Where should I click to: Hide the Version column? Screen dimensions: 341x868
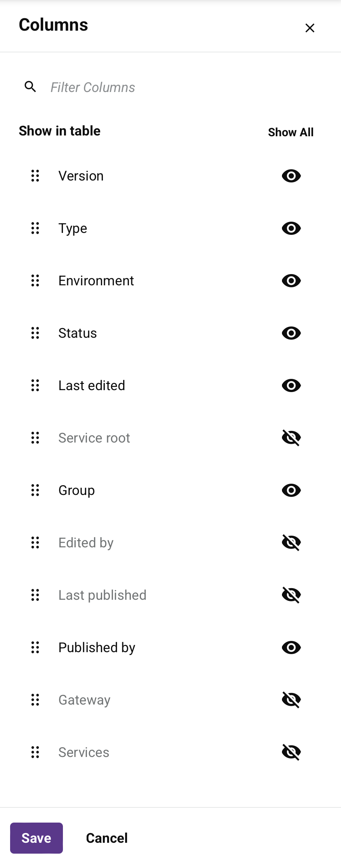291,176
